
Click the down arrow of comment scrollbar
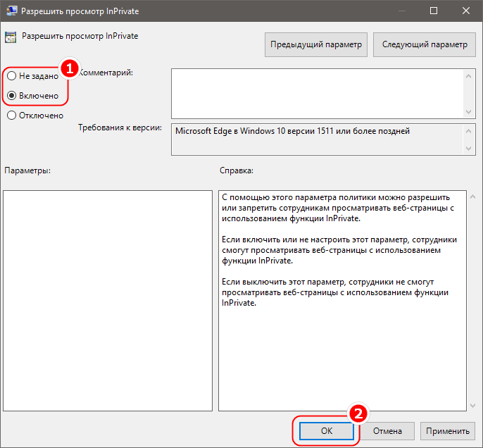(x=468, y=112)
